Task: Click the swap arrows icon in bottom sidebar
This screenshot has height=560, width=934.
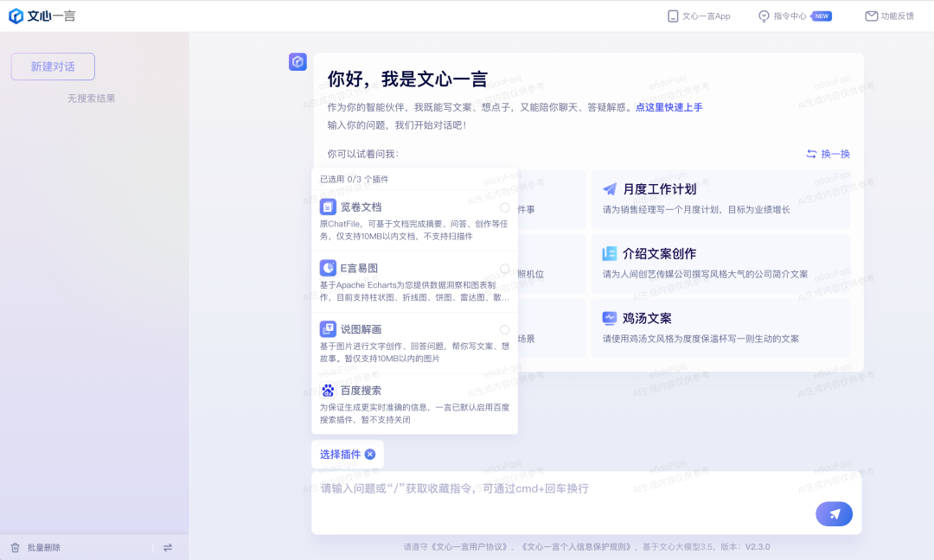Action: [x=167, y=547]
